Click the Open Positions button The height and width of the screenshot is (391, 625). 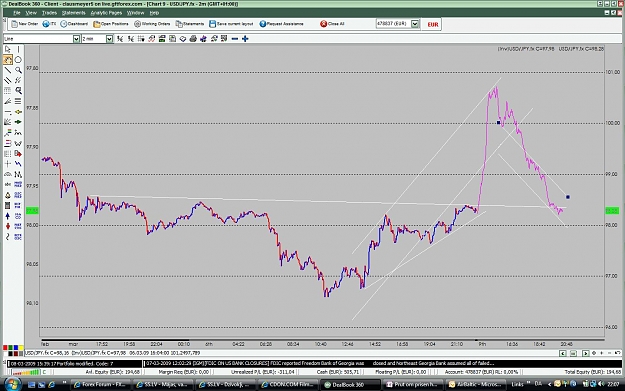[111, 24]
